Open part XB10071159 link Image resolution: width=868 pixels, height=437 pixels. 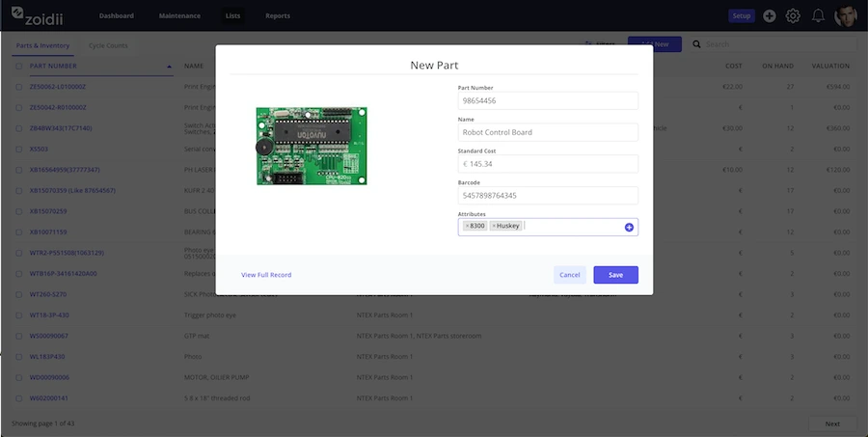48,232
